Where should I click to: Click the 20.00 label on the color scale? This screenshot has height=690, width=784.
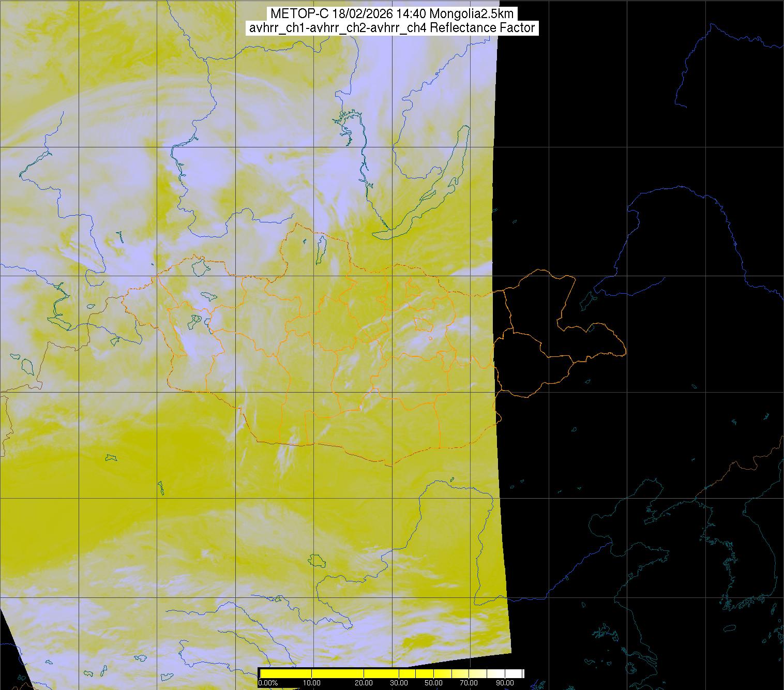pyautogui.click(x=364, y=683)
